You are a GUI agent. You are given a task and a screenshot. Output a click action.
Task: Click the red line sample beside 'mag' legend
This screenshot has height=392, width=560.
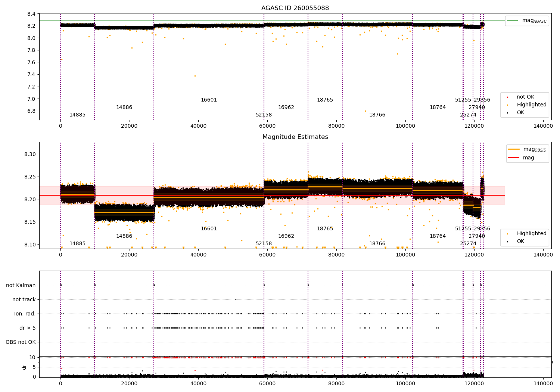(x=514, y=158)
